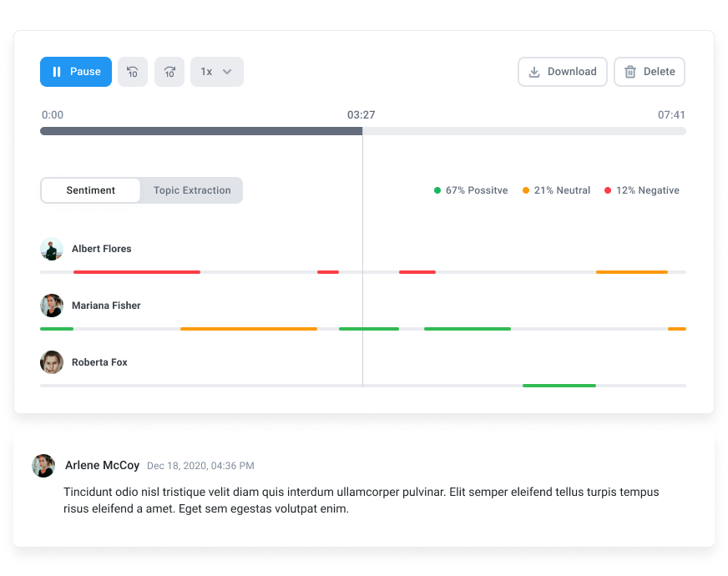Jump to Mariana Fisher's long orange segment
Screen dimensions: 728x576
(x=249, y=329)
